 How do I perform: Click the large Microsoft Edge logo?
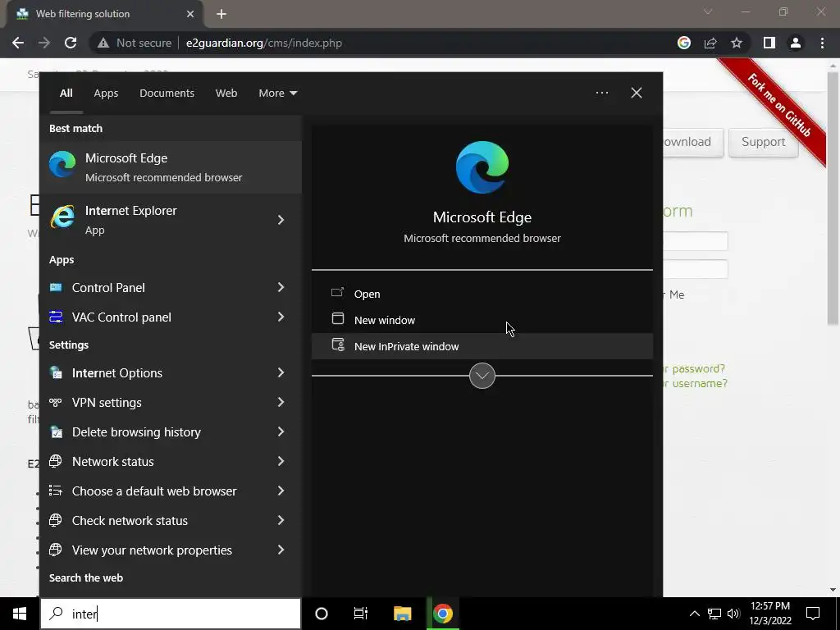pos(482,167)
